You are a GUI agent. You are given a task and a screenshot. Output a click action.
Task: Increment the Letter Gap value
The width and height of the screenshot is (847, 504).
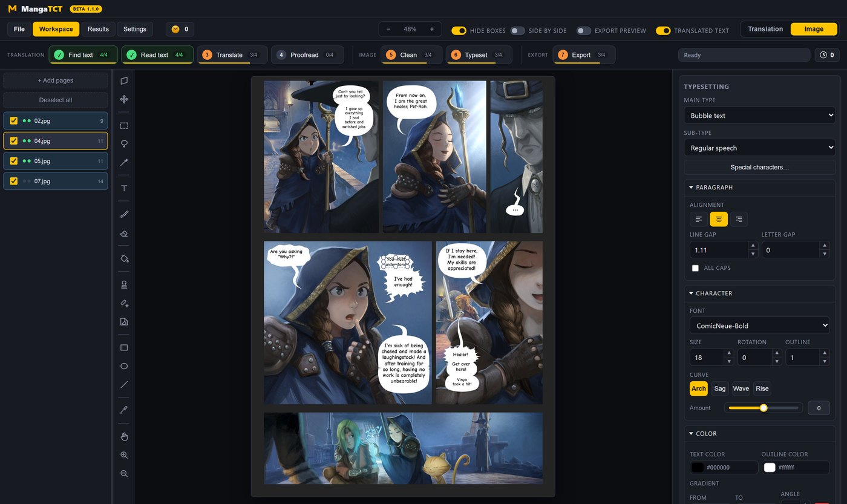(x=825, y=246)
